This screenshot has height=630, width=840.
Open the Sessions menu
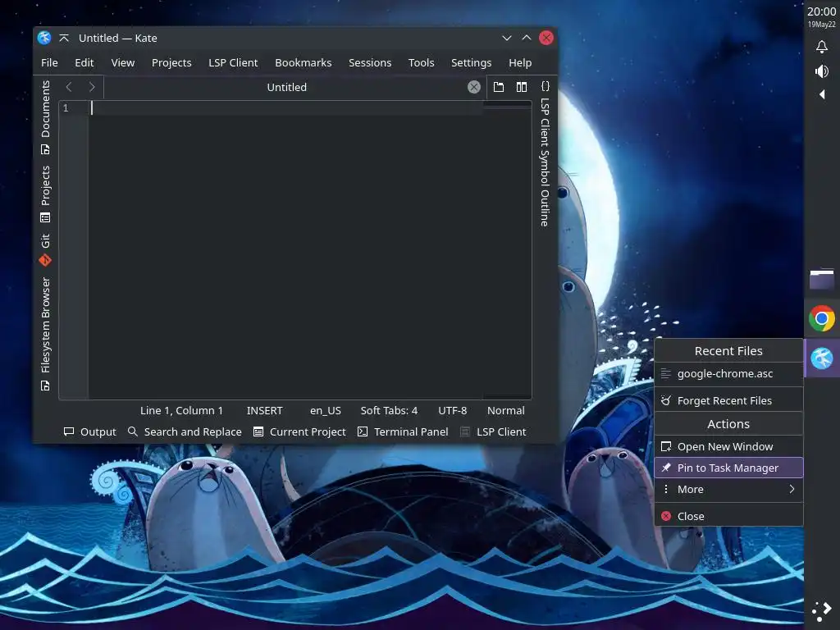tap(370, 62)
